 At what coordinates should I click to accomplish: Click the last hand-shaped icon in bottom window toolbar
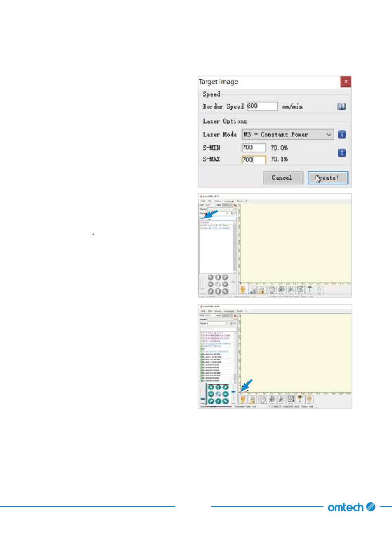tap(309, 399)
